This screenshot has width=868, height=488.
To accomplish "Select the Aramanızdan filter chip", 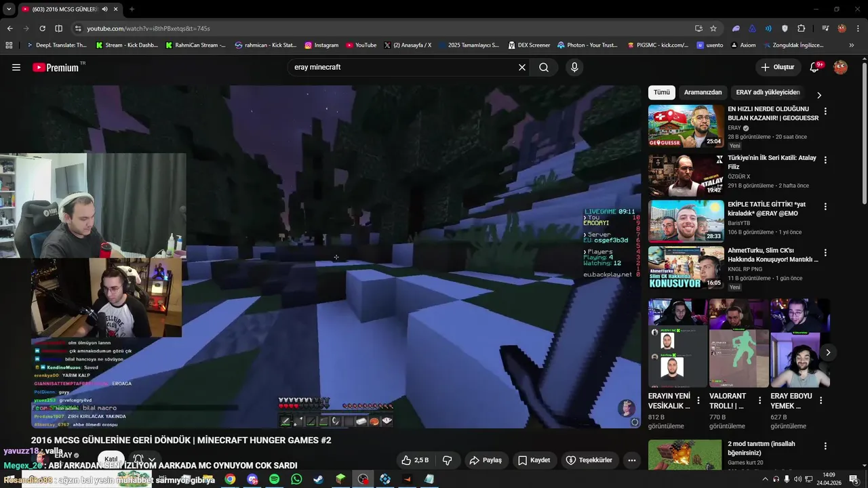I will click(703, 92).
